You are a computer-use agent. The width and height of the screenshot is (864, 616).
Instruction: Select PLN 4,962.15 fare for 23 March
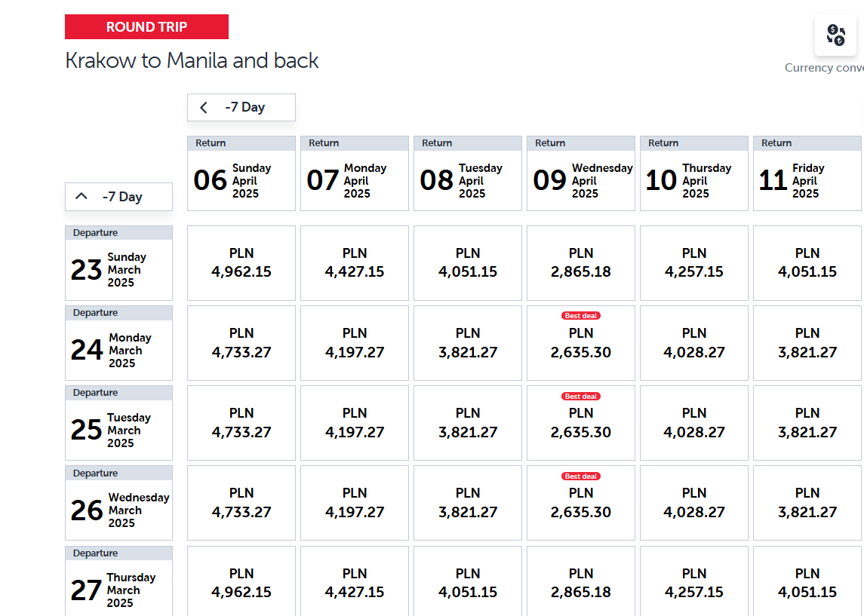(x=241, y=263)
